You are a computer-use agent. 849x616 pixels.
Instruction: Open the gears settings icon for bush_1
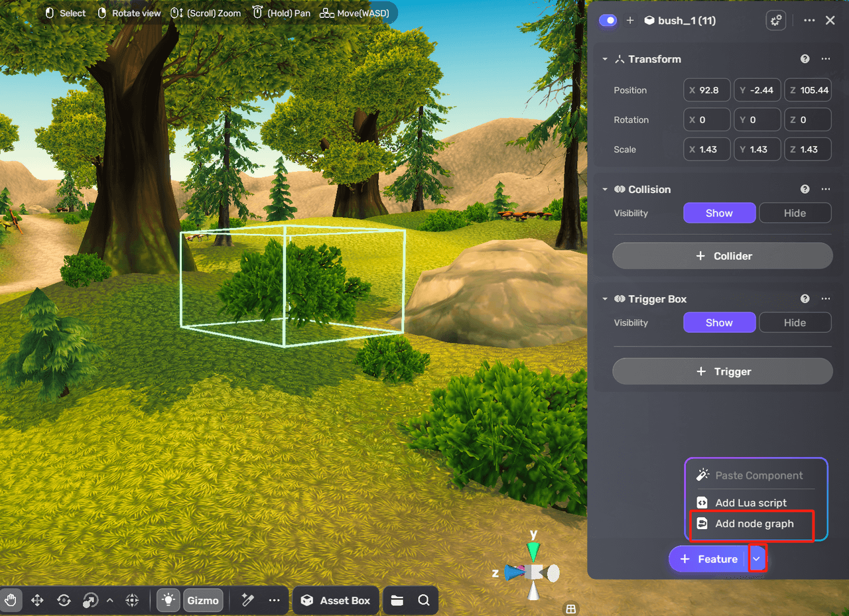pos(775,21)
